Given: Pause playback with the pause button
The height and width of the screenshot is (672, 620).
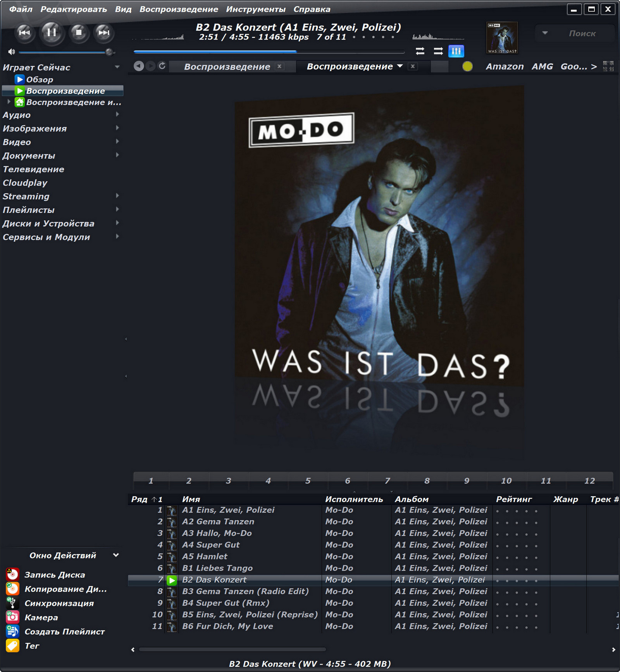Looking at the screenshot, I should pyautogui.click(x=52, y=33).
